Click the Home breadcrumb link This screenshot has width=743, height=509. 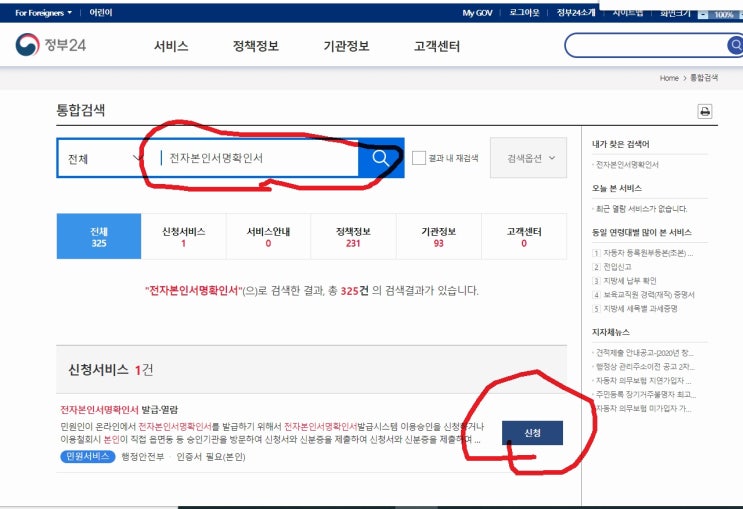point(669,78)
